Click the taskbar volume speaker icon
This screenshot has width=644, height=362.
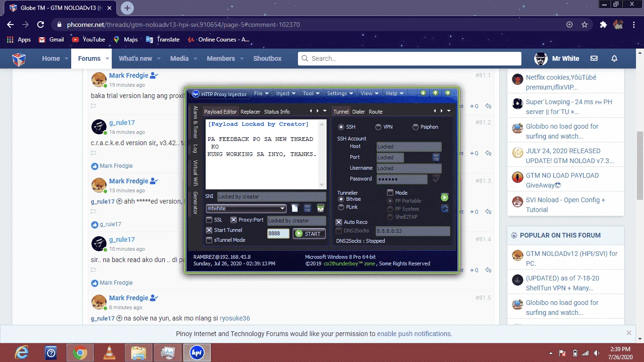[x=597, y=353]
